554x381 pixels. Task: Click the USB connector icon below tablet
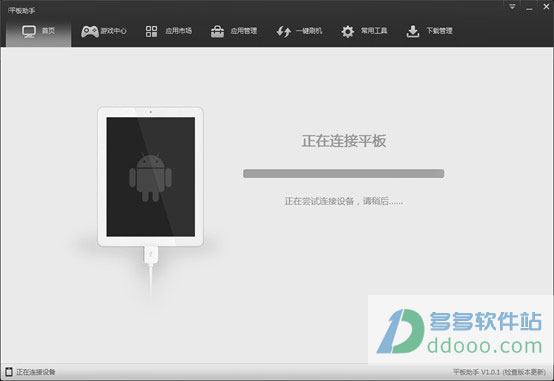[151, 255]
